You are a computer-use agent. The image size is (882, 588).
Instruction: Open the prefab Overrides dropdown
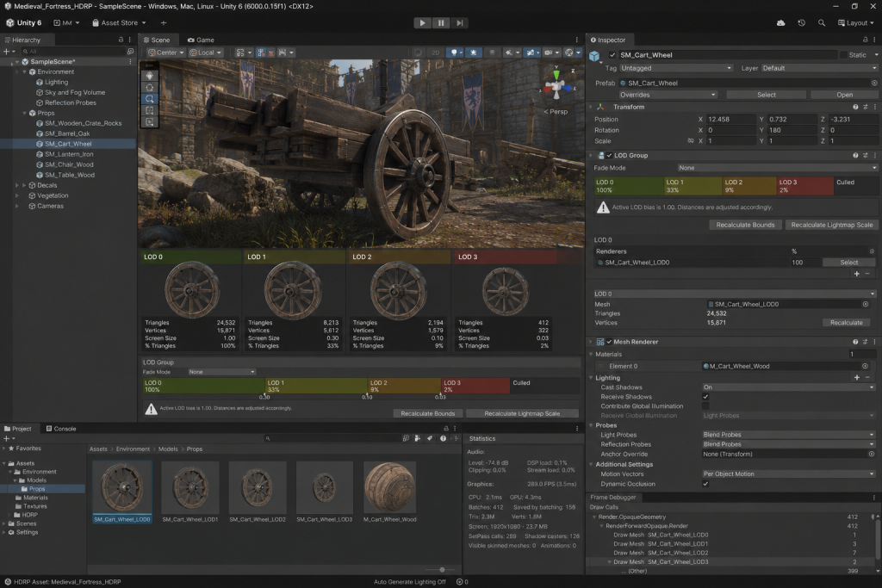tap(668, 95)
